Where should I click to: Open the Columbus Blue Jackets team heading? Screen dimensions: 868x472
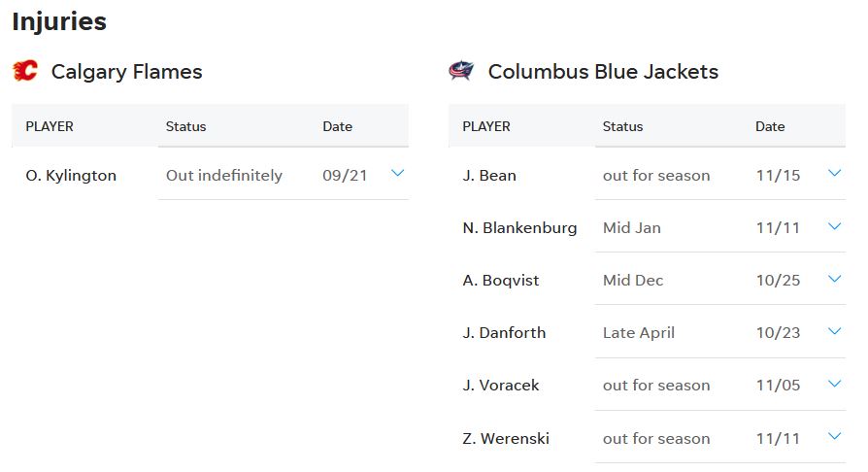coord(603,72)
